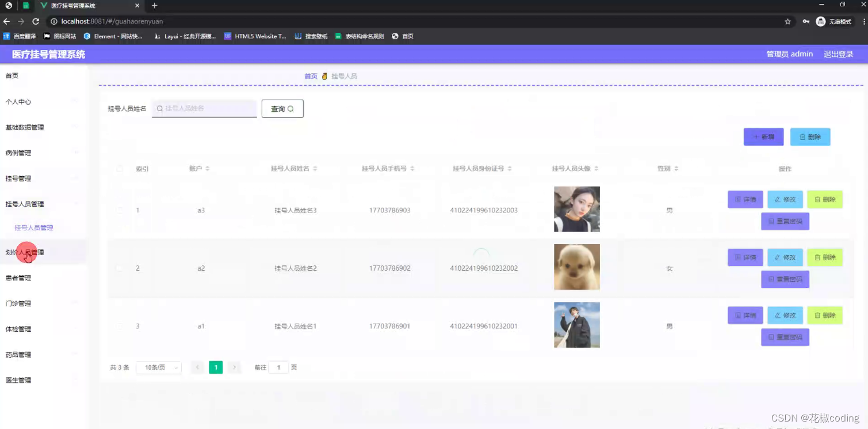Screen dimensions: 868x429
Task: Click 重置密码 for row a1
Action: click(785, 337)
